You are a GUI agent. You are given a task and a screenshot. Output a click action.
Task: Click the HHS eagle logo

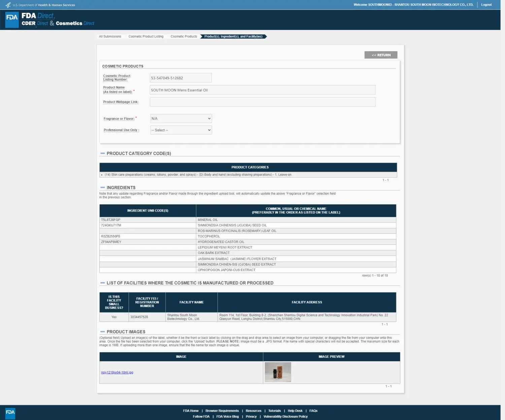pos(8,5)
